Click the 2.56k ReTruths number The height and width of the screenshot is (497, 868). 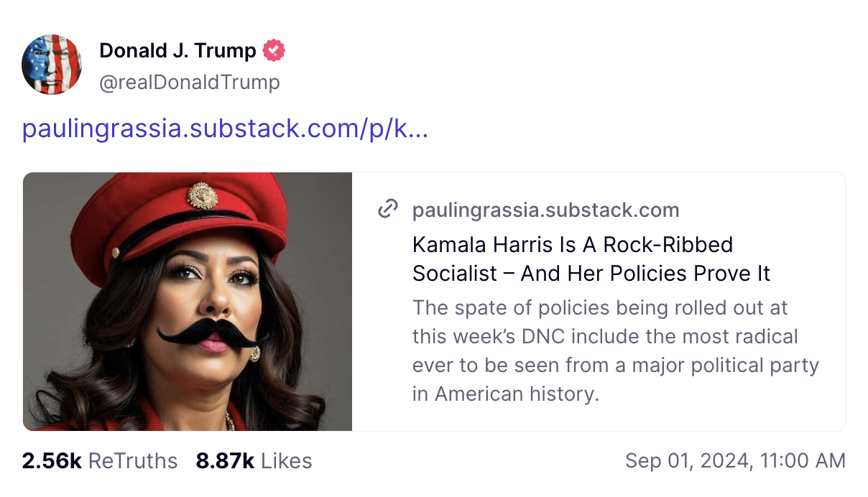52,460
